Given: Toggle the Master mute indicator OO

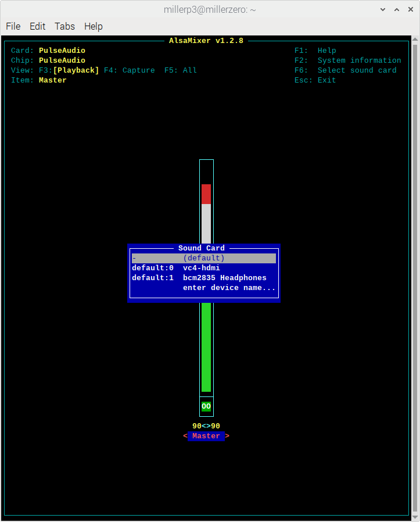Looking at the screenshot, I should pos(206,406).
